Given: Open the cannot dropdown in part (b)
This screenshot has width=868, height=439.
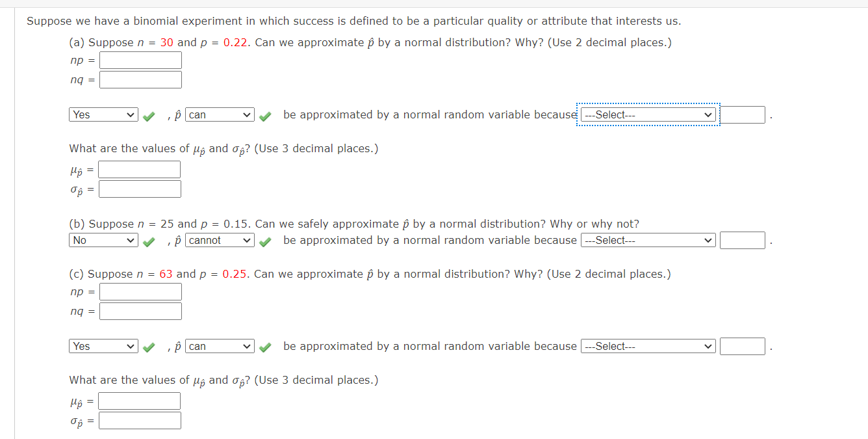Looking at the screenshot, I should click(219, 240).
